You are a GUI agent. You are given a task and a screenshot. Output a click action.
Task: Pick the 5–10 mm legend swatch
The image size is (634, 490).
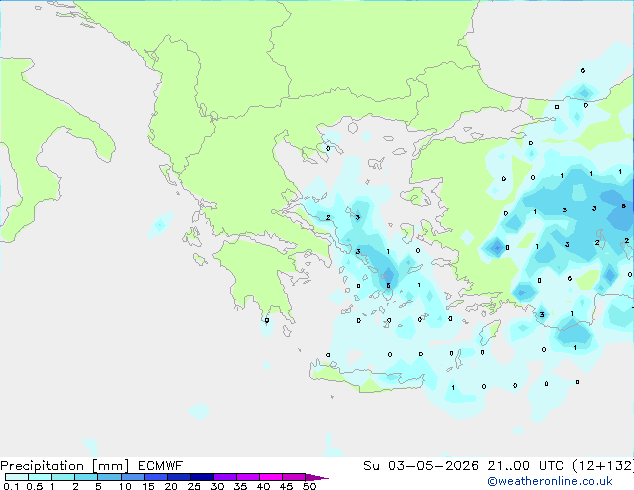(x=110, y=477)
